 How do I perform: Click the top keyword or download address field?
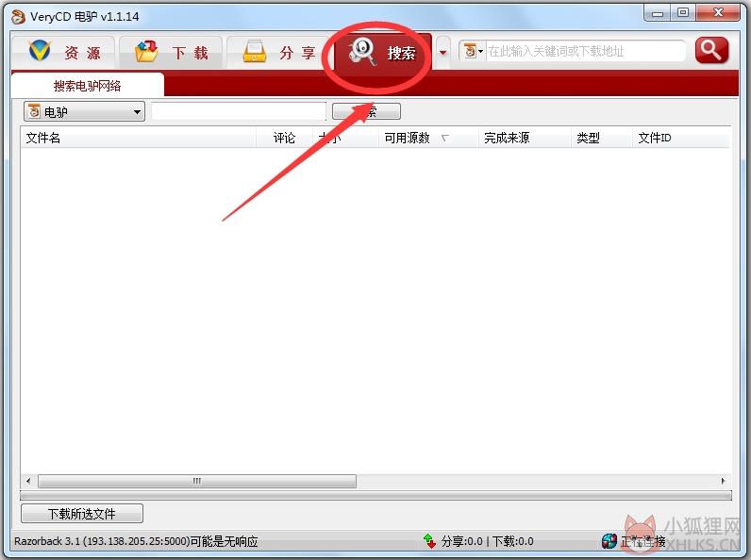[x=585, y=51]
